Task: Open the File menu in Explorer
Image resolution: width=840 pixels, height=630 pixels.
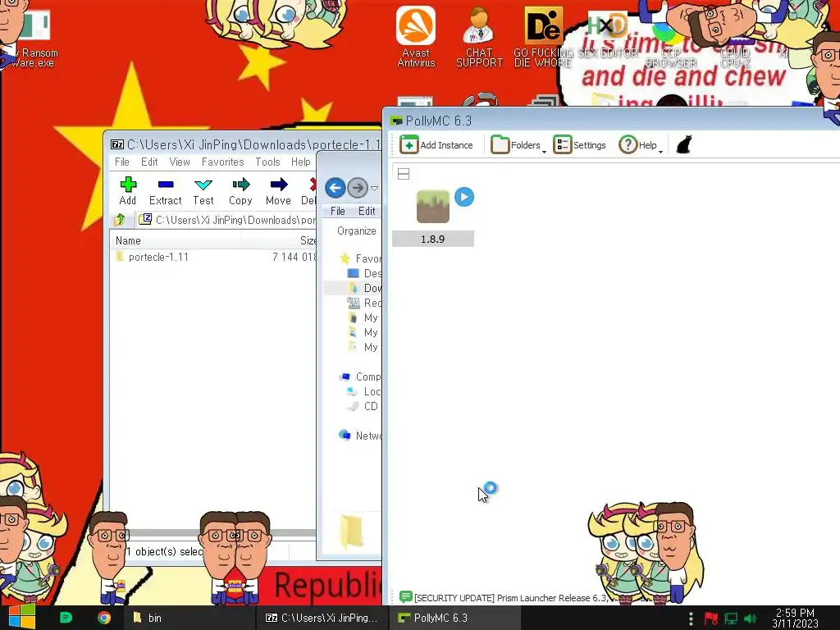Action: tap(337, 211)
